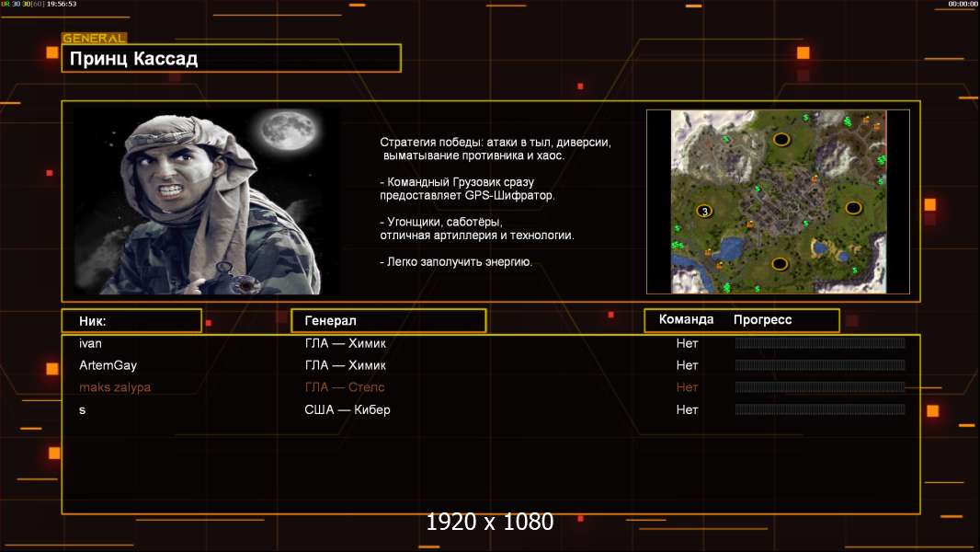Click the GENERAL label tag above the title
This screenshot has width=980, height=552.
coord(94,39)
